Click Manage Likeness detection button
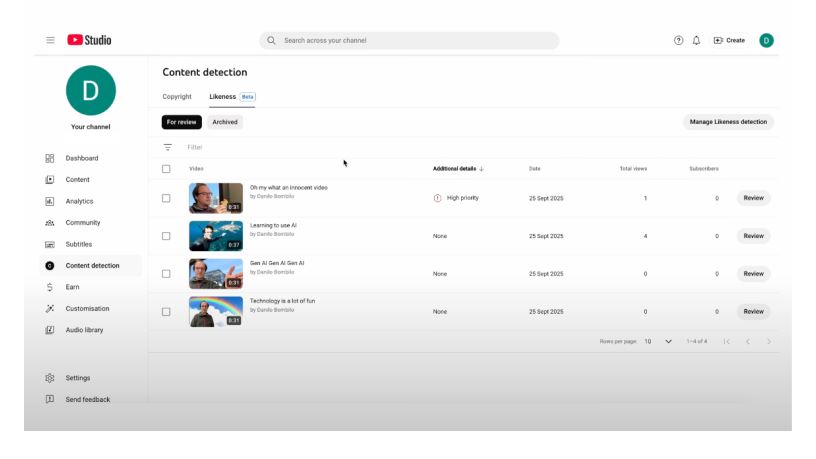Viewport: 816px width, 459px height. (x=728, y=122)
